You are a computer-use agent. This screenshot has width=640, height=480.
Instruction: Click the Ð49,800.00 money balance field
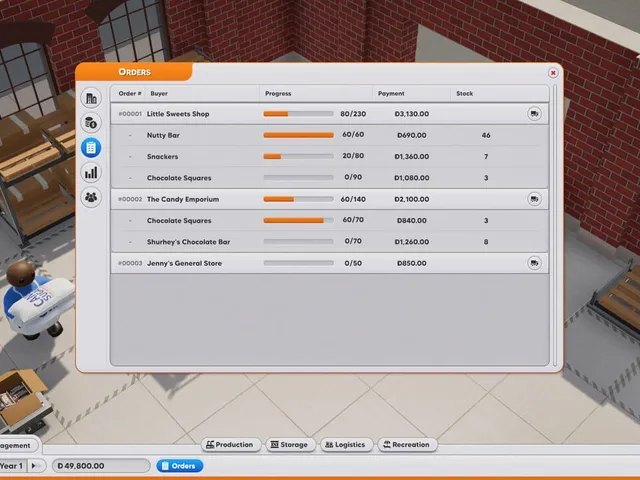tap(101, 466)
